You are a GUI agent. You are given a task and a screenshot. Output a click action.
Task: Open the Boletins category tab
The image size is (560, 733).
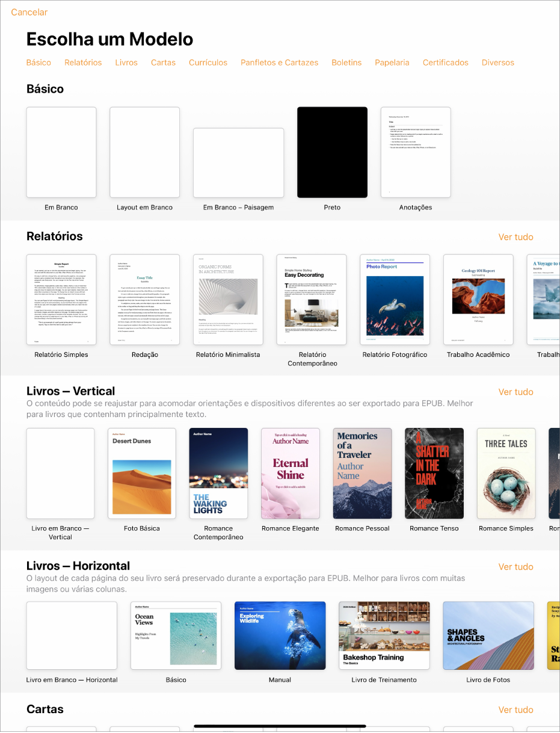click(x=346, y=63)
